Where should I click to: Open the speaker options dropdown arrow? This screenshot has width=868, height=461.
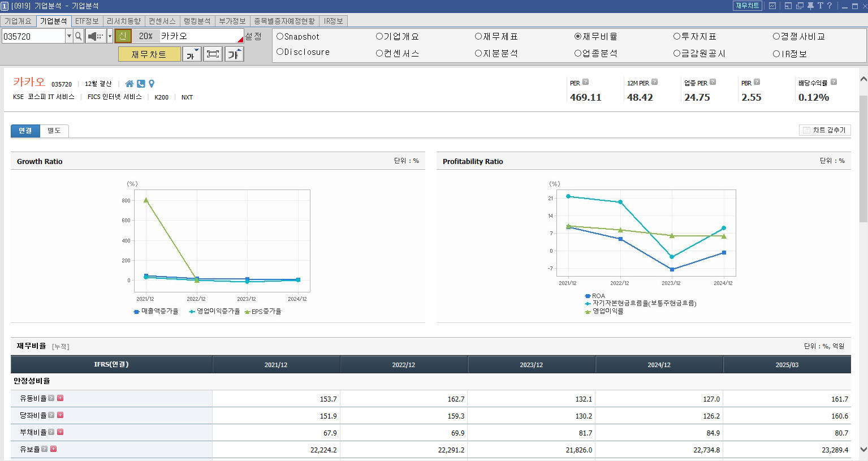coord(110,36)
